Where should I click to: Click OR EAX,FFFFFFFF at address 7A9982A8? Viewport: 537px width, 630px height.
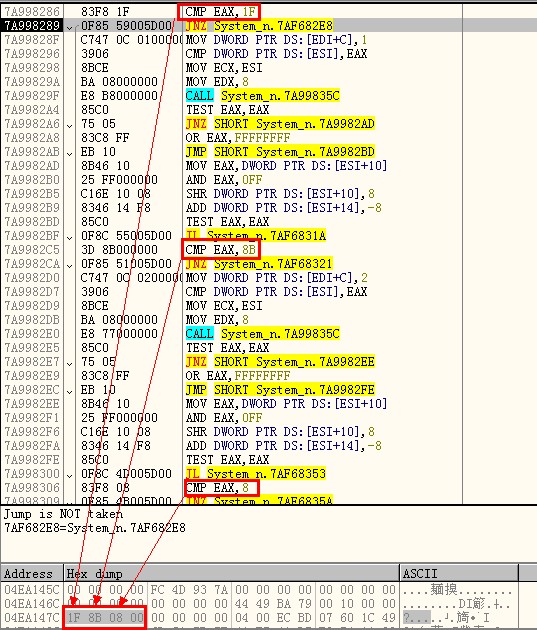coord(238,138)
